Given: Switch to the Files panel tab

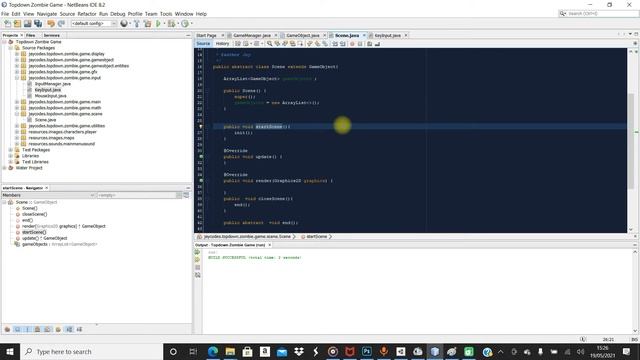Looking at the screenshot, I should pos(31,36).
